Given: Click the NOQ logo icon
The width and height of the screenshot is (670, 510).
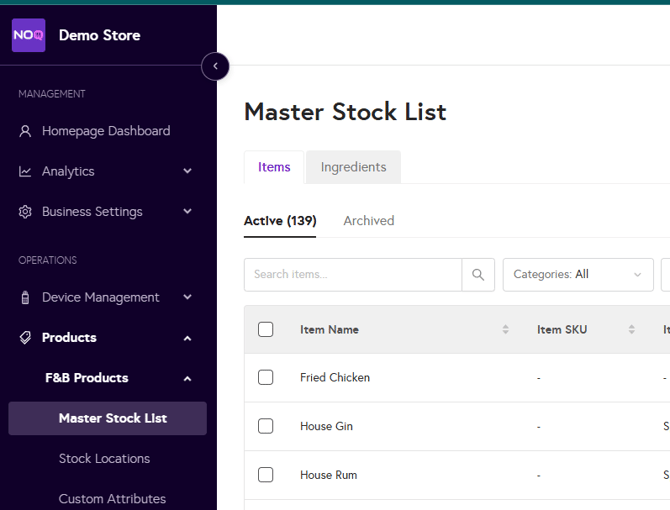Looking at the screenshot, I should pos(28,35).
